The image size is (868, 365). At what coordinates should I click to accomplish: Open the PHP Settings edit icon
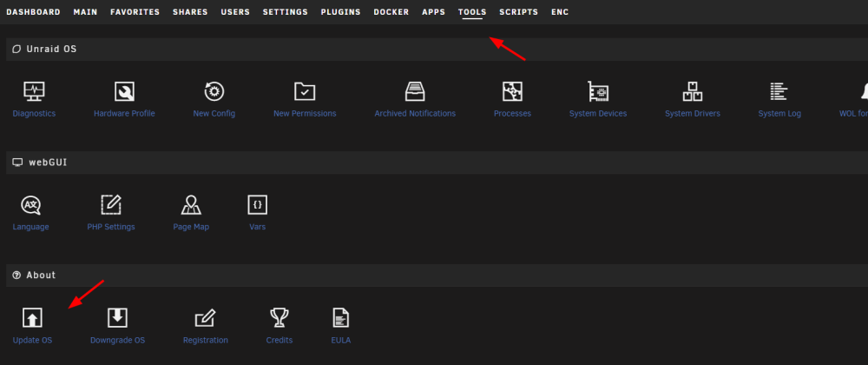pos(111,205)
